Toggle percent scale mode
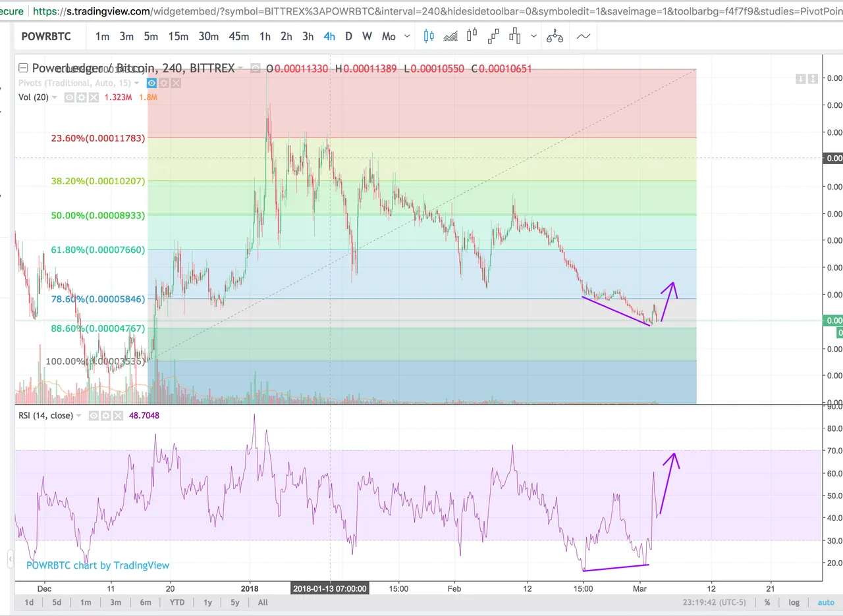This screenshot has width=843, height=616. 767,602
